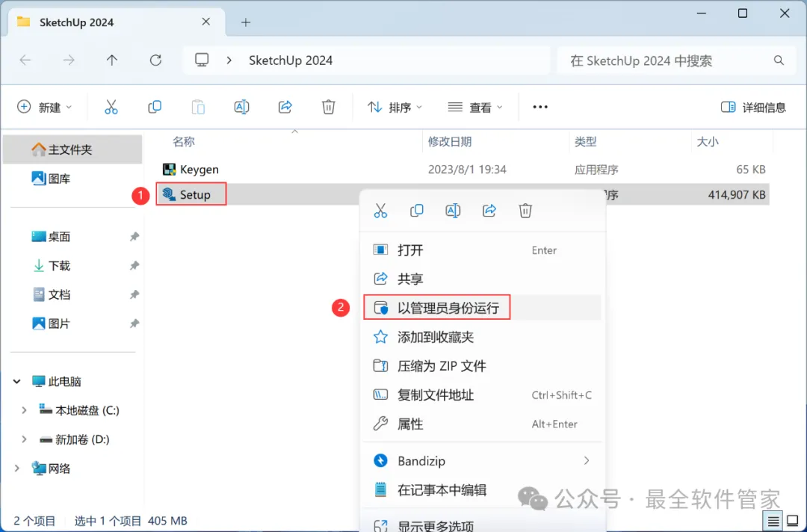Click the toolbar Delete trash icon
Screen dimensions: 807x532
pyautogui.click(x=328, y=107)
